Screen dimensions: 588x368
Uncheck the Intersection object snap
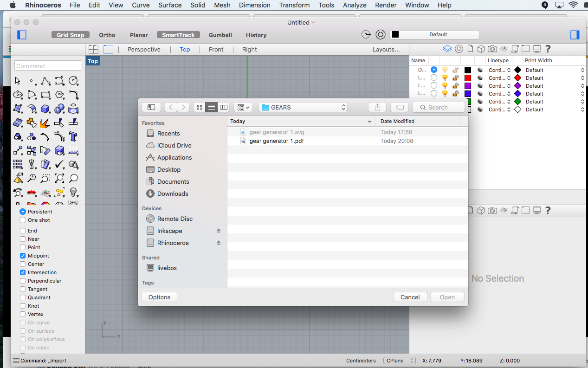coord(23,272)
